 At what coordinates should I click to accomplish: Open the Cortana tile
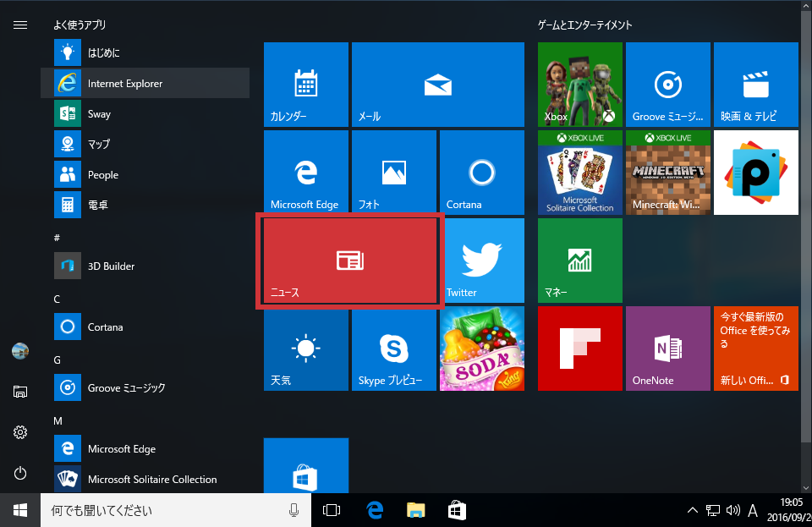pyautogui.click(x=482, y=173)
